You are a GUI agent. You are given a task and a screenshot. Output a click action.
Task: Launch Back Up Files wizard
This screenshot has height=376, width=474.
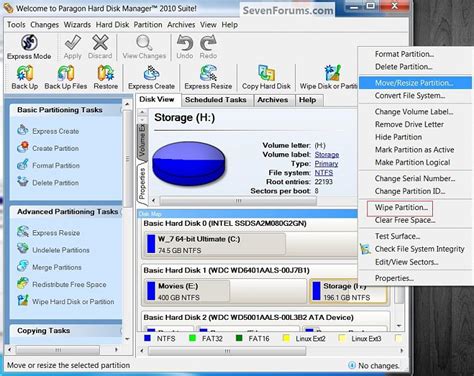[x=66, y=77]
